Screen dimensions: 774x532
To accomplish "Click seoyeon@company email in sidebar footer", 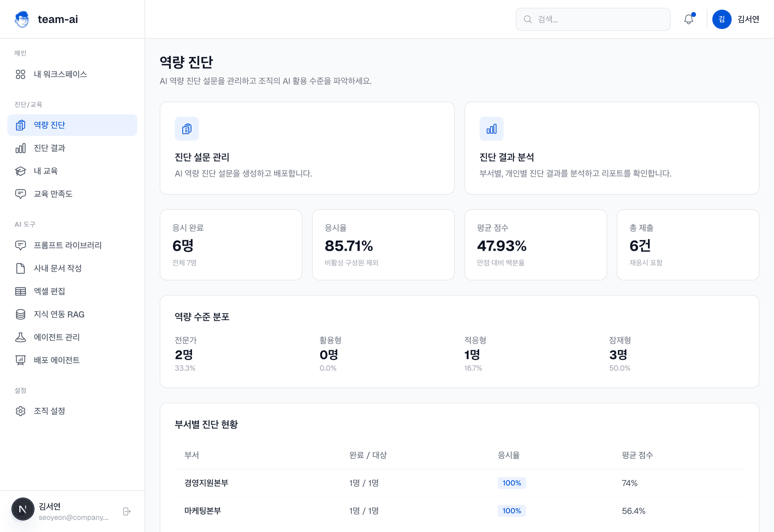I will pyautogui.click(x=74, y=517).
